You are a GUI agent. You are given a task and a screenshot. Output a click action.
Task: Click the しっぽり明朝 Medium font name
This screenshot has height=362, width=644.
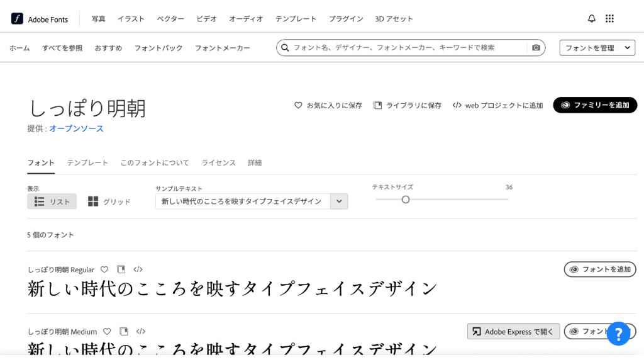(x=62, y=332)
